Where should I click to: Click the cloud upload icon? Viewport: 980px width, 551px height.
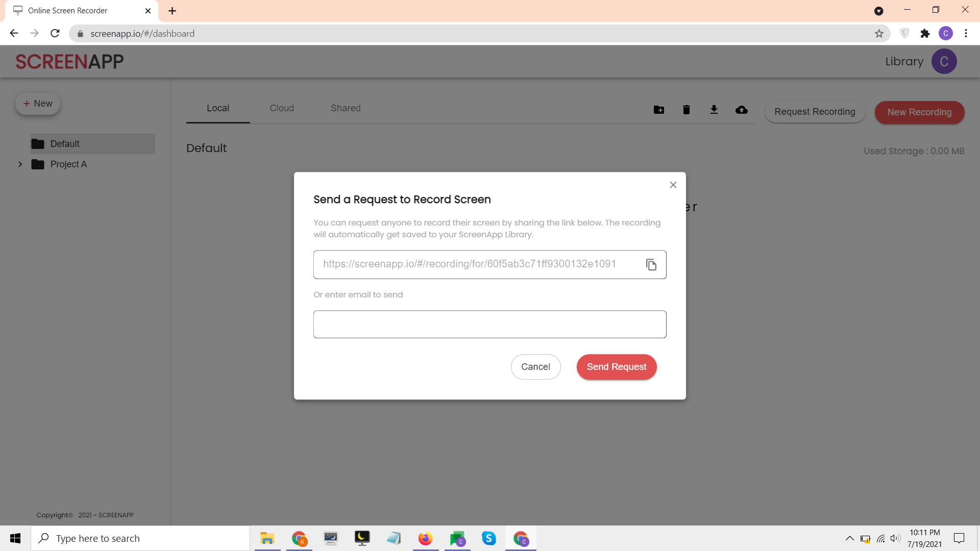click(741, 110)
